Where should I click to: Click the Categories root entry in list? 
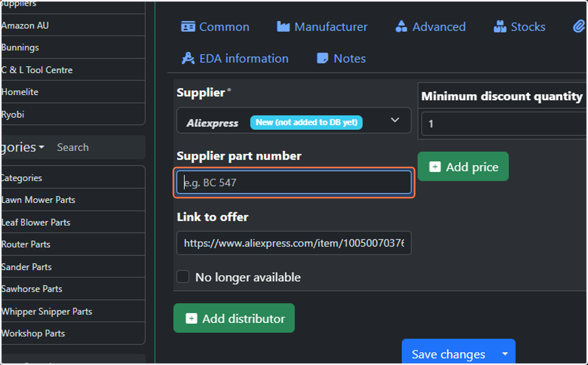tap(73, 178)
